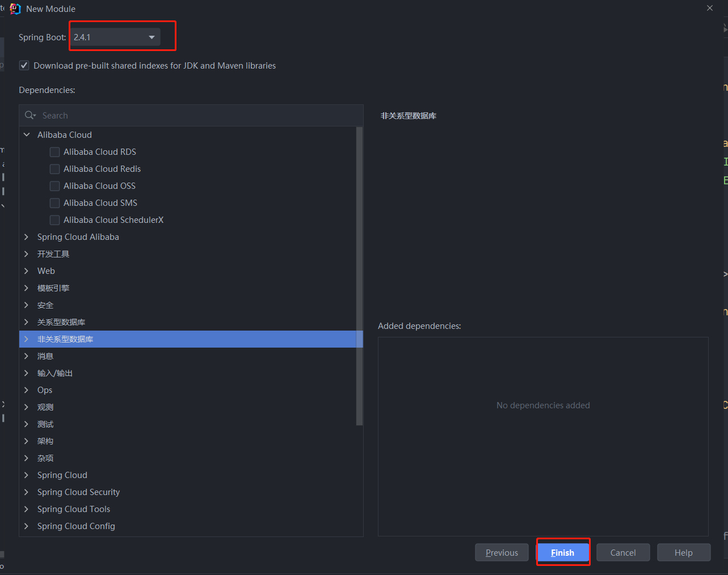
Task: Select the 架构 tree row
Action: click(x=188, y=441)
